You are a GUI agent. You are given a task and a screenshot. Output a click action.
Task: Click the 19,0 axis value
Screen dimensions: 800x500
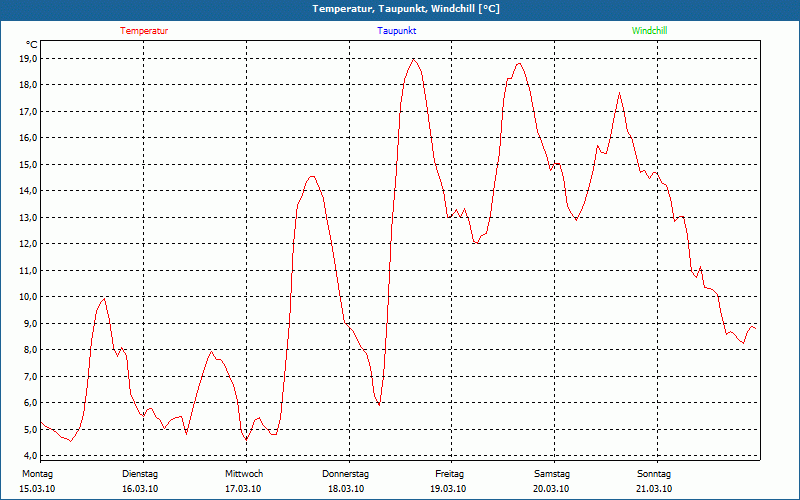[29, 59]
